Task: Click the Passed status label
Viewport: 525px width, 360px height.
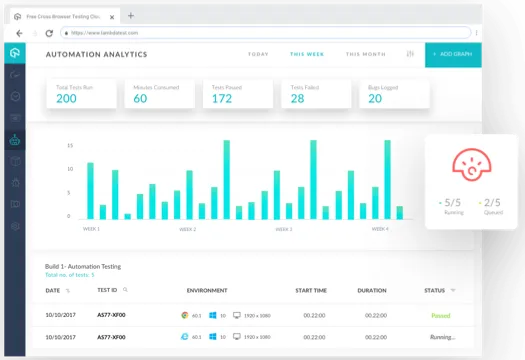Action: [x=441, y=316]
